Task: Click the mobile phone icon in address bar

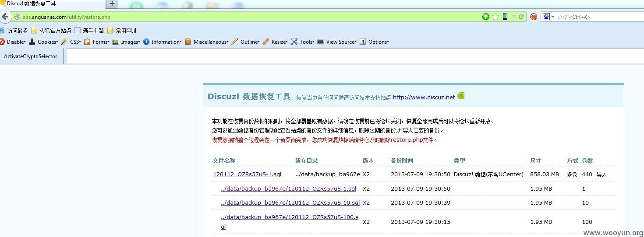Action: coord(505,17)
